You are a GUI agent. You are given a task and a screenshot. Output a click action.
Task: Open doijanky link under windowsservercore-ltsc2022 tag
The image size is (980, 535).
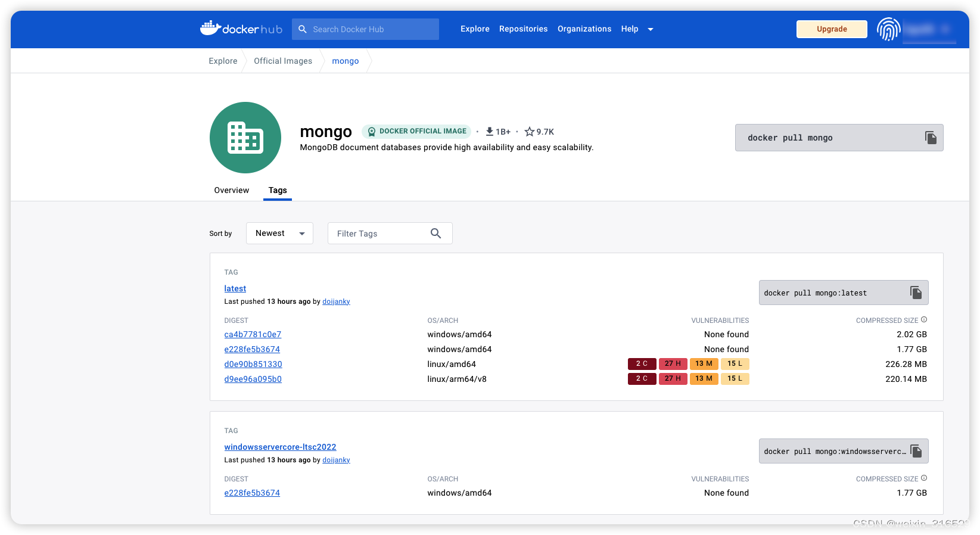coord(336,460)
